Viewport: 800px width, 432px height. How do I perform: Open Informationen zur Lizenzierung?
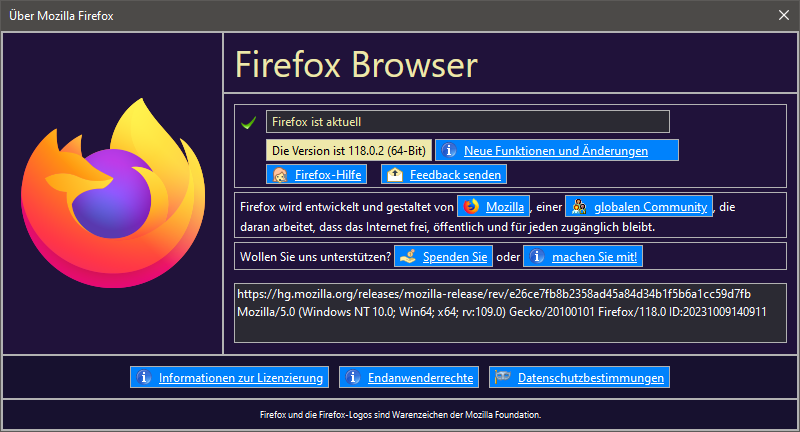(241, 377)
